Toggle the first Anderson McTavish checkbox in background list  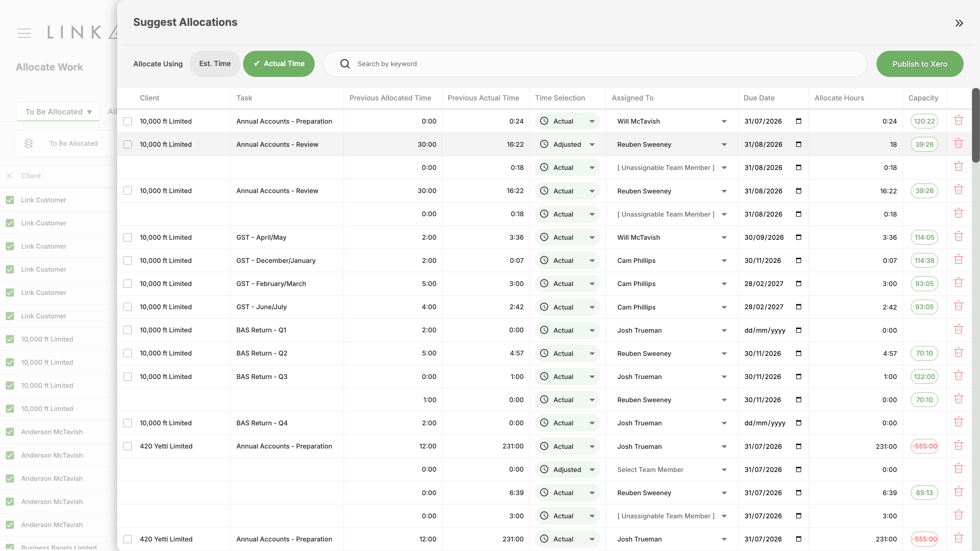[10, 432]
